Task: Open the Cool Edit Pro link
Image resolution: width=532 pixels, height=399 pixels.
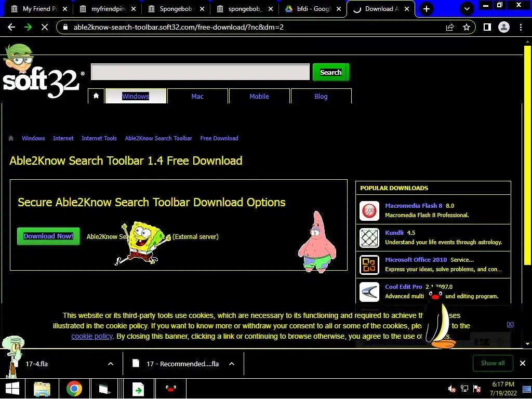Action: pyautogui.click(x=403, y=287)
